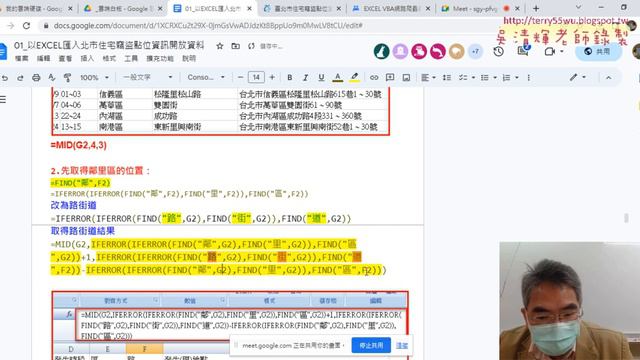Undo the last edit

(x=5, y=77)
